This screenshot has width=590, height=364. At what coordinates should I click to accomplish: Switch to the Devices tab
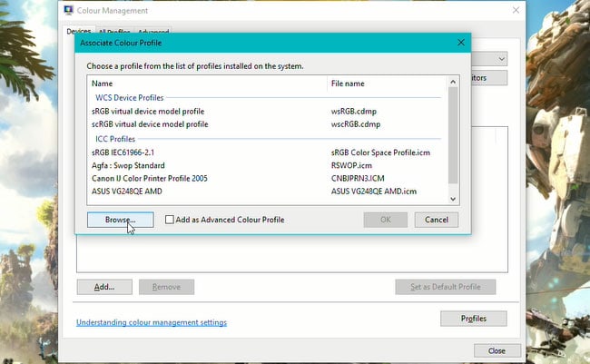pos(79,31)
